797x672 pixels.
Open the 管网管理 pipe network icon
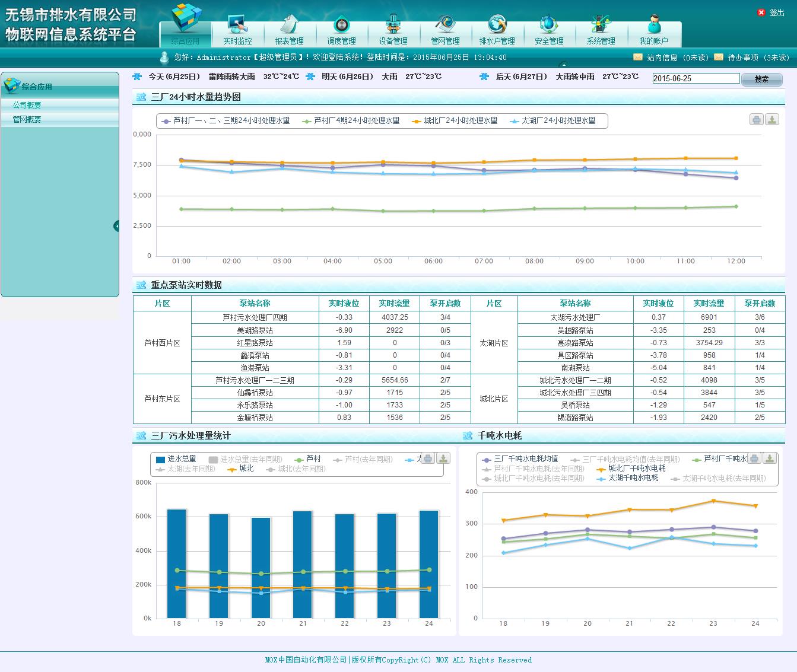445,24
